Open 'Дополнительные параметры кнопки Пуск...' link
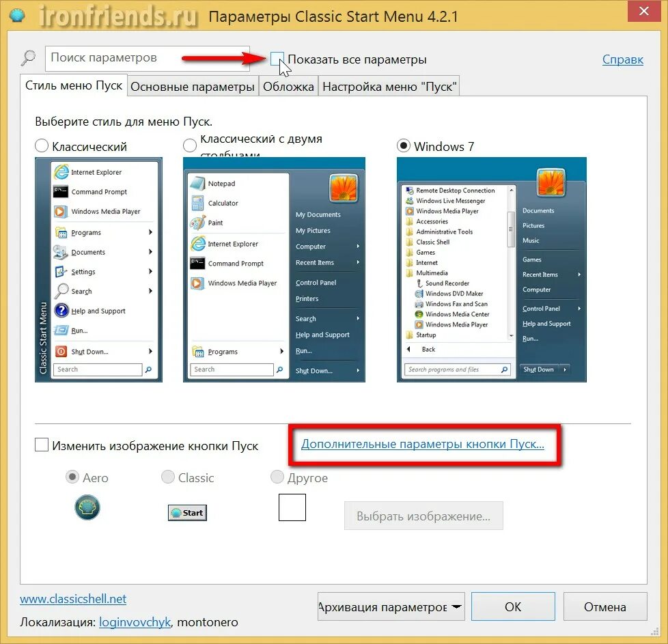The width and height of the screenshot is (668, 644). (423, 444)
